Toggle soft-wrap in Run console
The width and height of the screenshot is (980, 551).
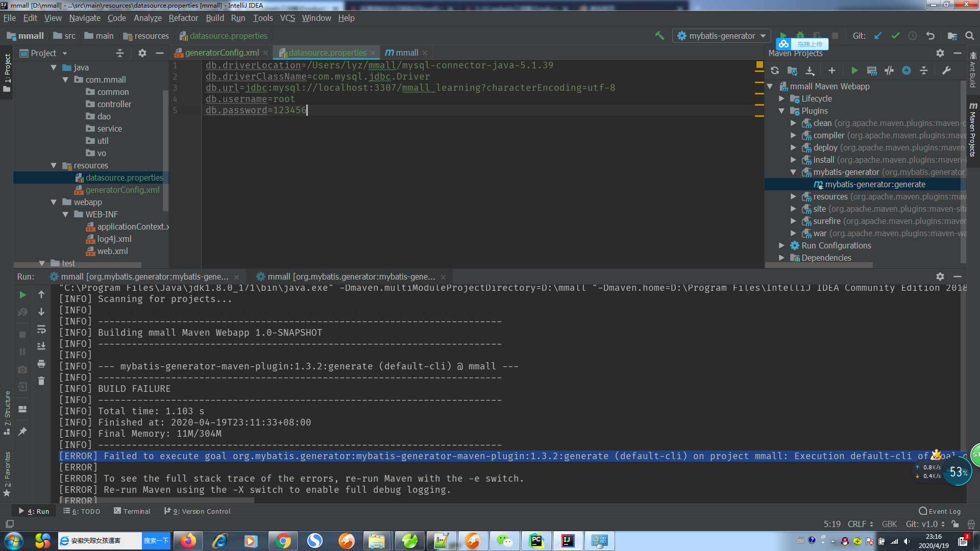(41, 329)
